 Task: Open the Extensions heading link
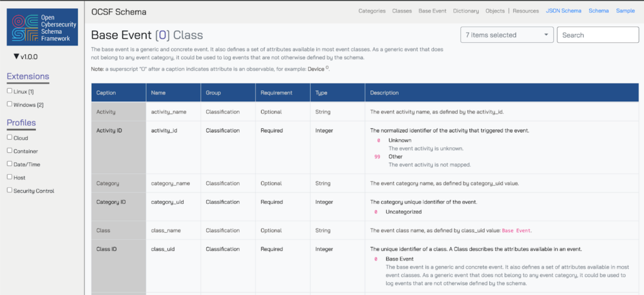click(28, 77)
